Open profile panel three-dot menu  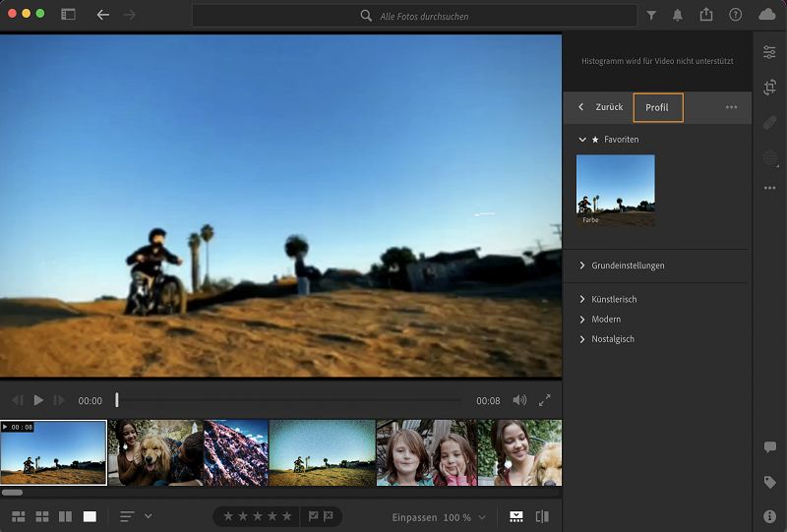click(731, 107)
